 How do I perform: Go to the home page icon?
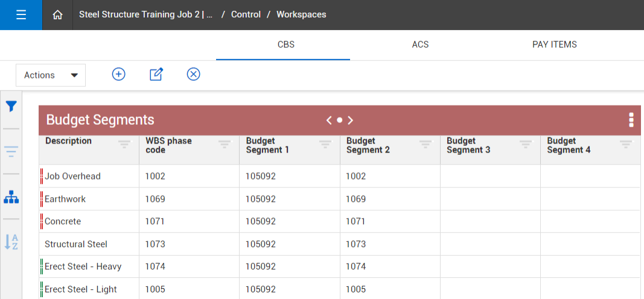click(58, 15)
